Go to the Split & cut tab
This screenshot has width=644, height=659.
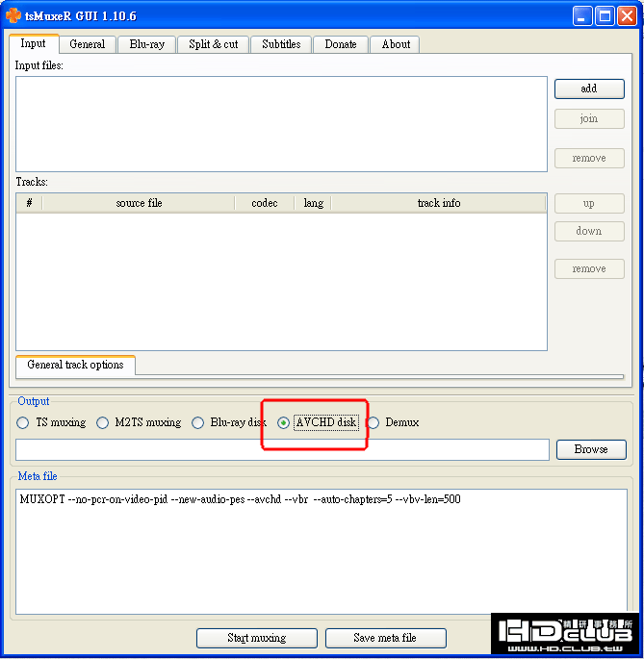tap(214, 44)
